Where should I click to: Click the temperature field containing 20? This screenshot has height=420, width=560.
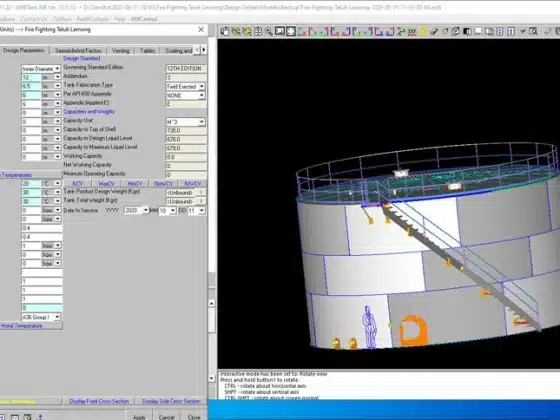click(x=31, y=184)
